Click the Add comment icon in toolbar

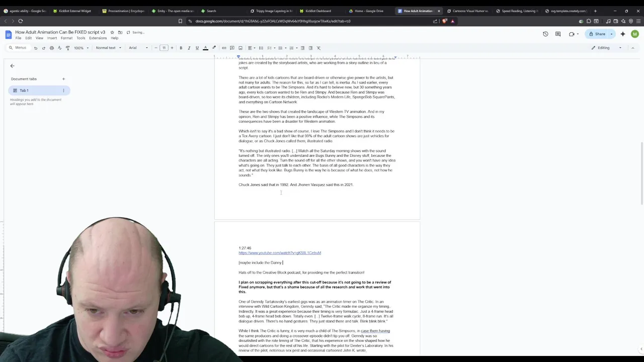232,48
